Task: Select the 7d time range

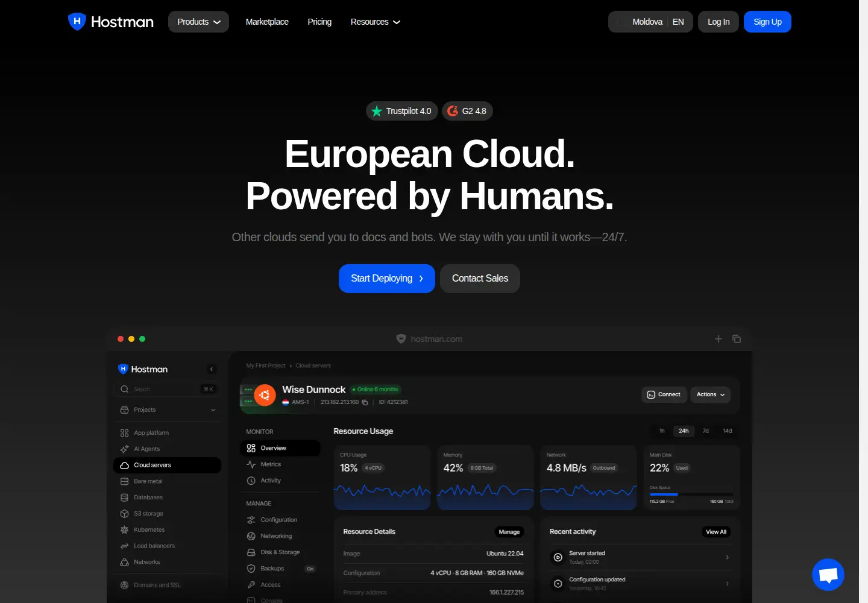Action: point(706,431)
